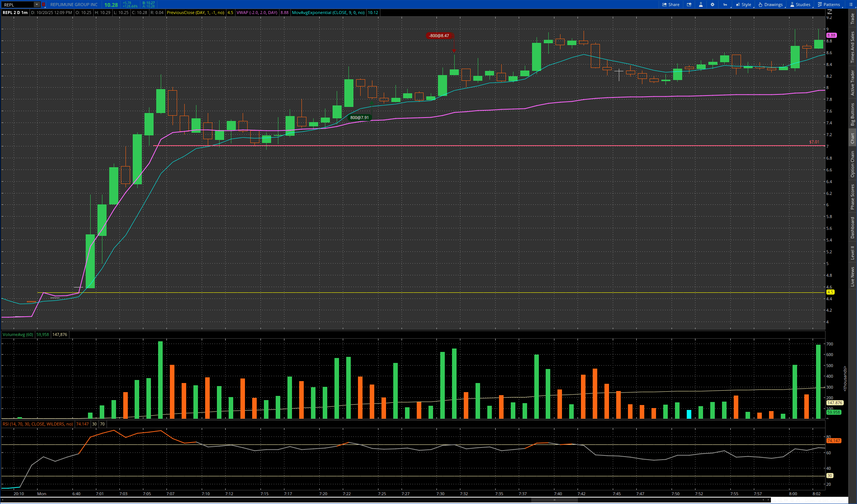Click the flask Edit Studies icon

click(701, 5)
